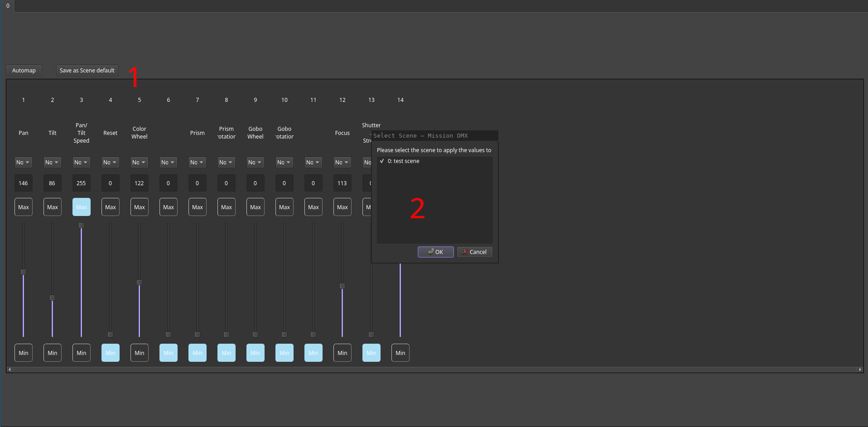Open the Prism rotation 'No' dropdown

point(226,163)
